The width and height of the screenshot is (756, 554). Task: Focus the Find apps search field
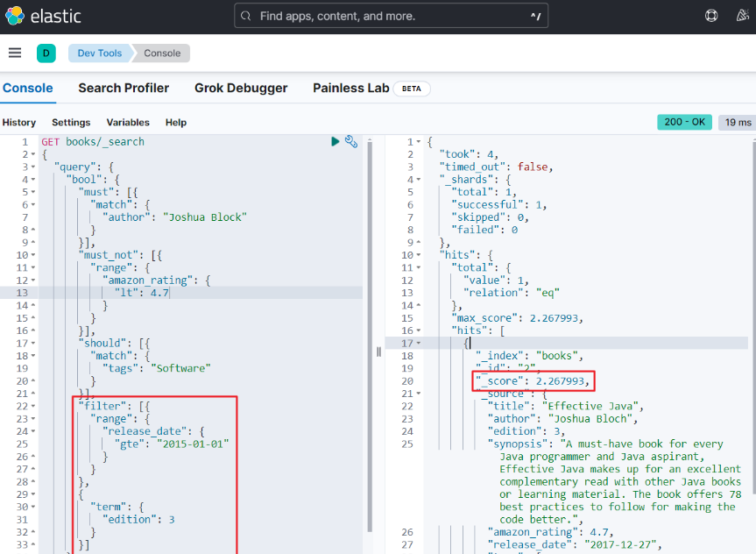click(391, 16)
